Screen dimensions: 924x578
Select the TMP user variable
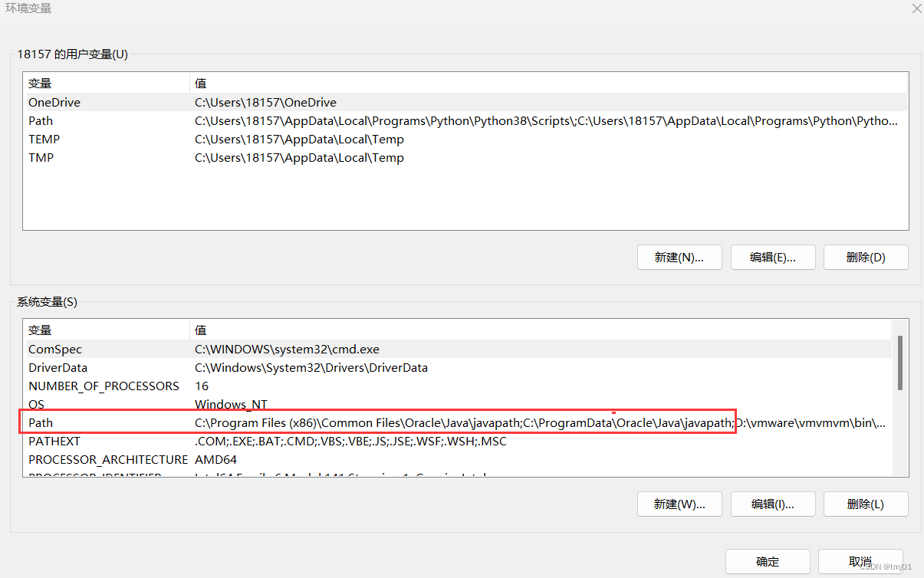click(465, 158)
